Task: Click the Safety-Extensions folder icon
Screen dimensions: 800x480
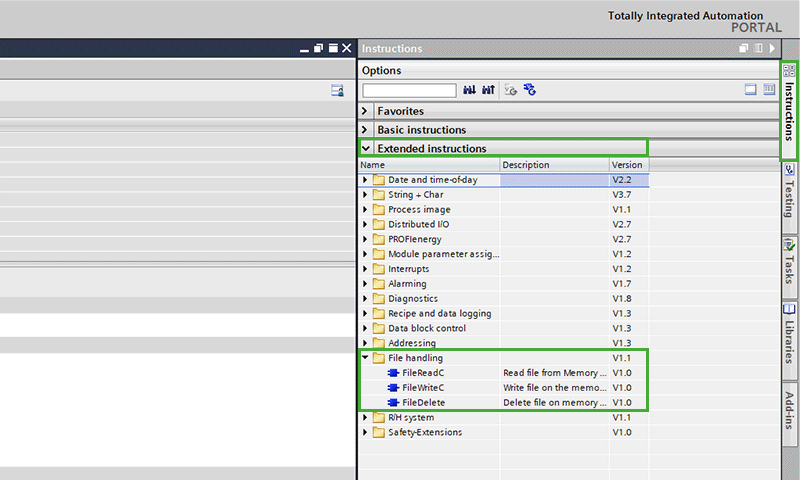Action: point(379,433)
